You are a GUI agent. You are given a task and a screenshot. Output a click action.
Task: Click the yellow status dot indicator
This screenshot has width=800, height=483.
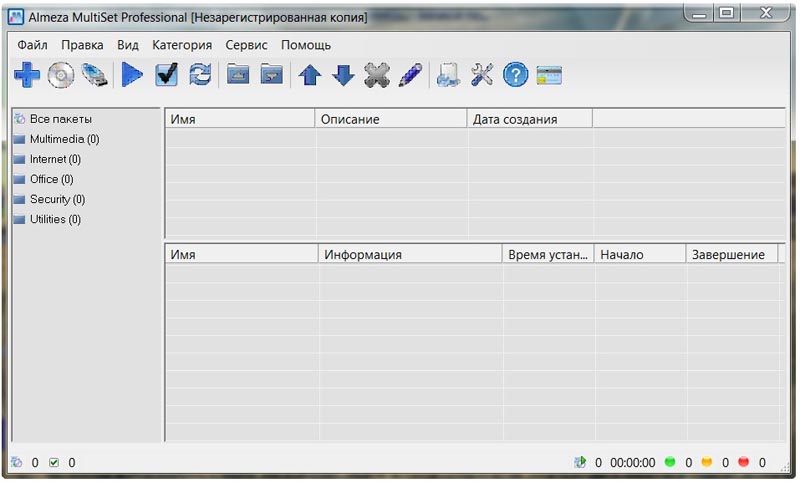click(x=707, y=462)
